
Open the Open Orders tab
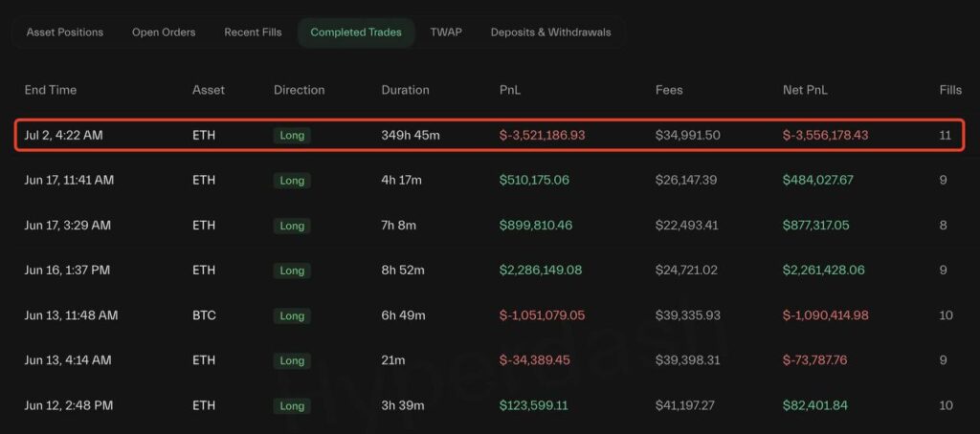pyautogui.click(x=164, y=33)
